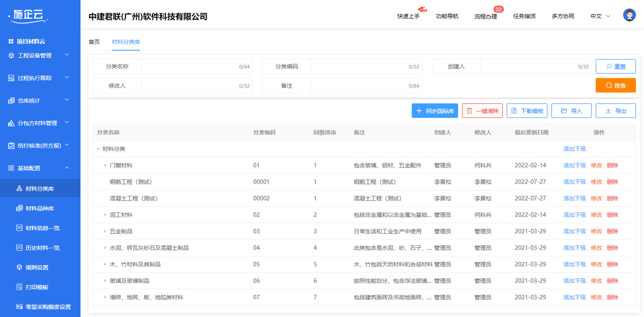Open the 中文 language dropdown
Image resolution: width=644 pixels, height=317 pixels.
click(x=601, y=16)
